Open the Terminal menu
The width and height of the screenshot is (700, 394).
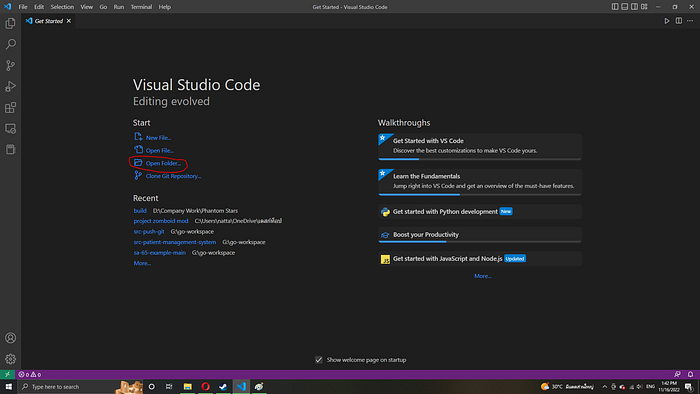(141, 7)
